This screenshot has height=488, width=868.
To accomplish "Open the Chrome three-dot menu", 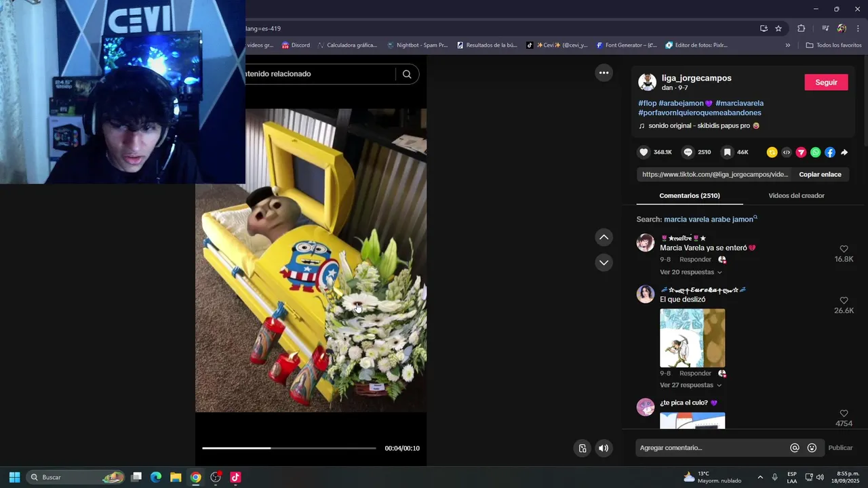I will [858, 28].
